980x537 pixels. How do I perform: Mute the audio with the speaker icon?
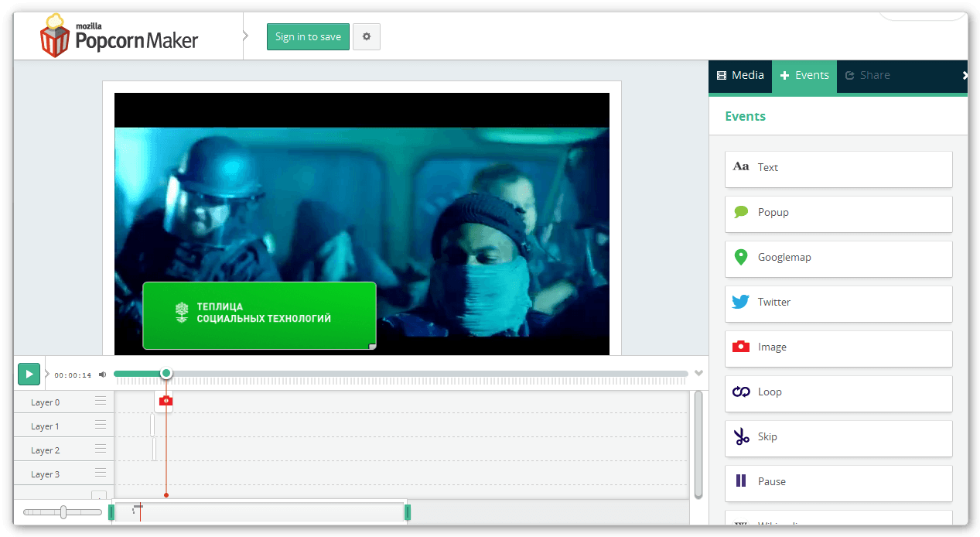pos(102,375)
